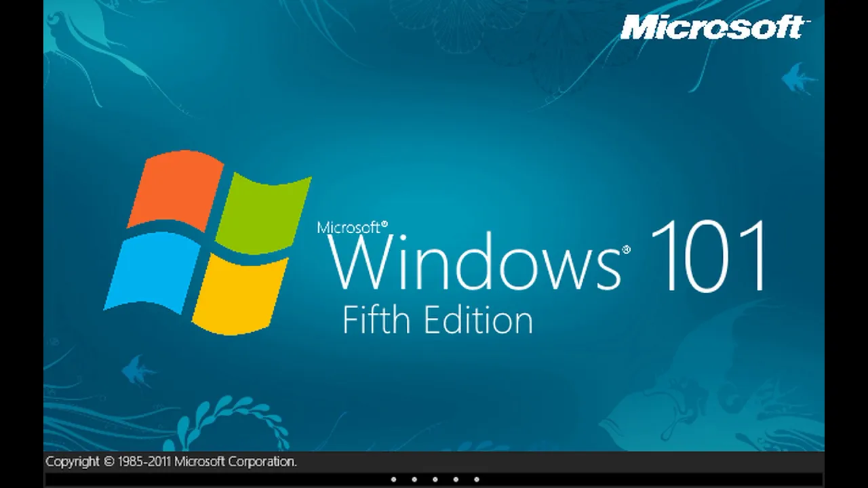Click the four-color Windows flag logo
This screenshot has height=488, width=868.
(x=207, y=242)
